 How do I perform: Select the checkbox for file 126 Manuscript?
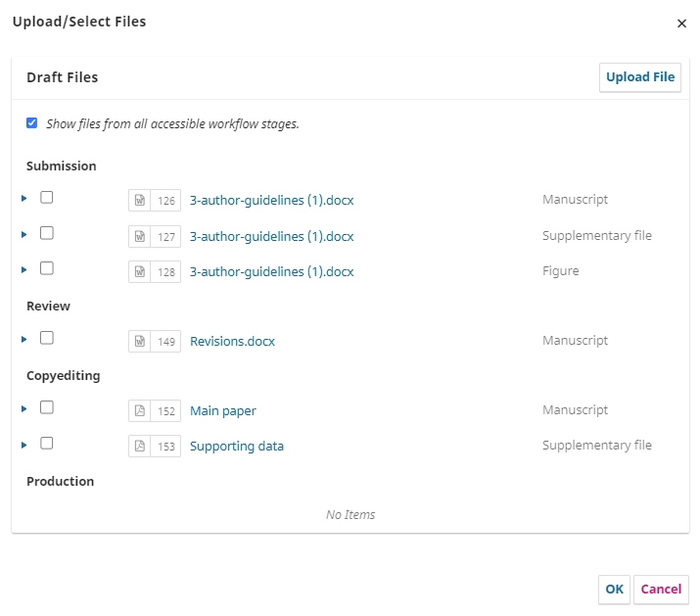(47, 198)
